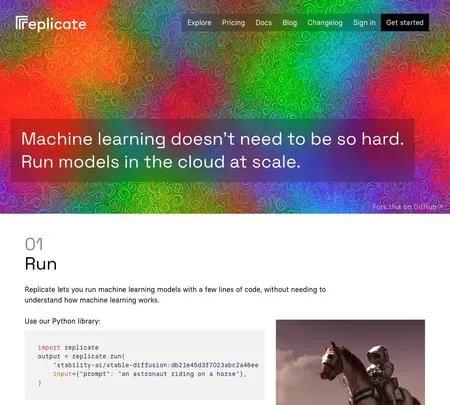This screenshot has width=450, height=405.
Task: Go to the Pricing page
Action: pyautogui.click(x=233, y=23)
